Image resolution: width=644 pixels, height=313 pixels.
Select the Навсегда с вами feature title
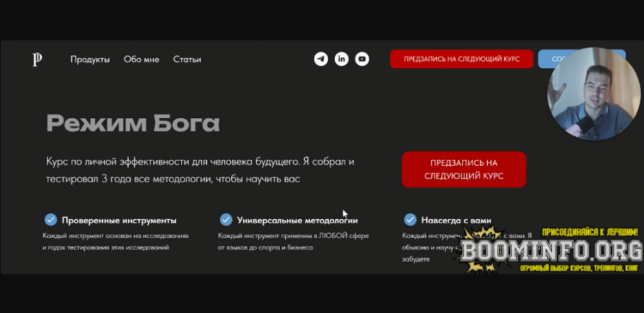[456, 220]
